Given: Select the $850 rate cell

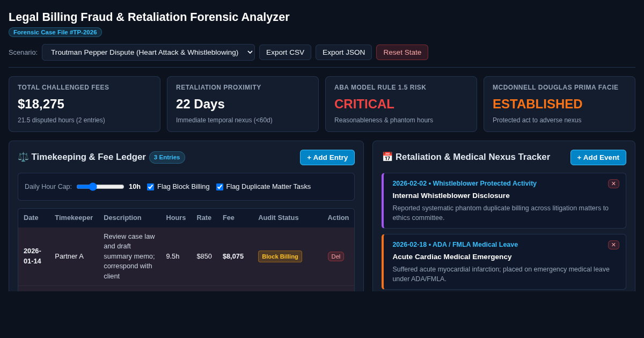Looking at the screenshot, I should point(204,256).
